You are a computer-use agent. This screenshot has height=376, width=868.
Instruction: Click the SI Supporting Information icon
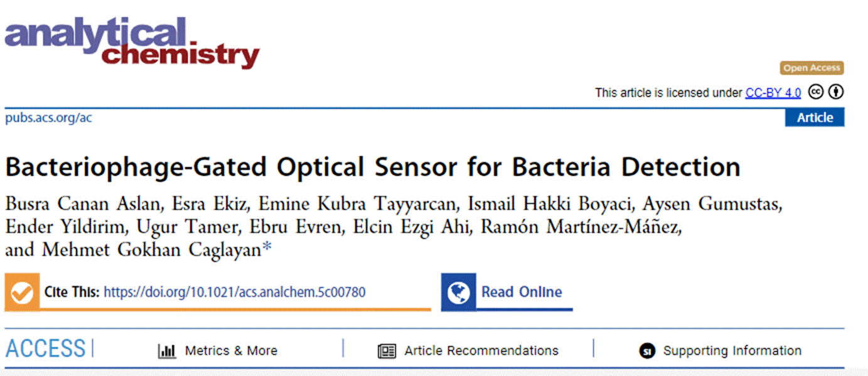(647, 351)
